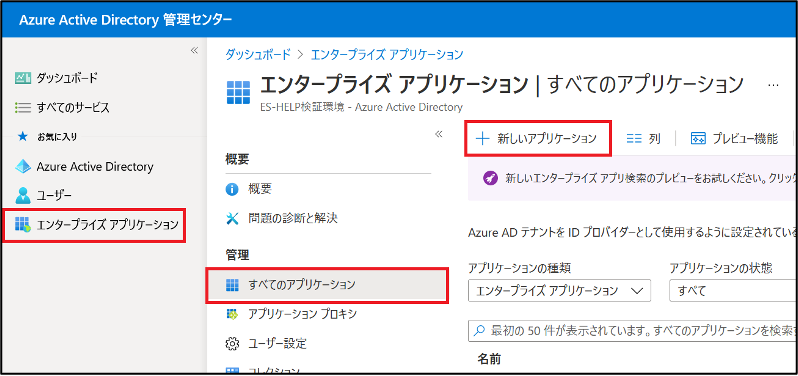798x376 pixels.
Task: Click the 列 toolbar button
Action: tap(644, 138)
